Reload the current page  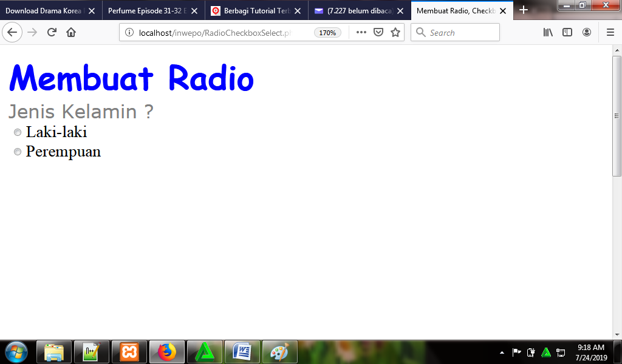[50, 32]
